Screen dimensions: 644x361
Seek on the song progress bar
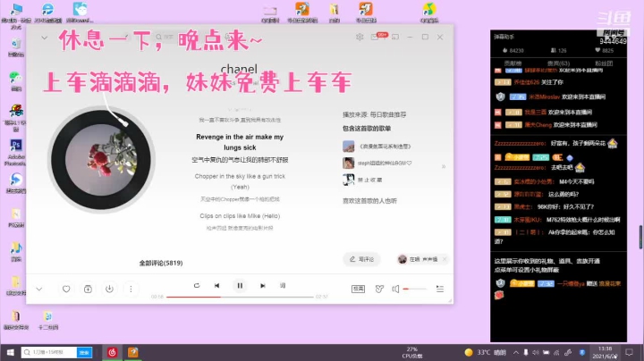pyautogui.click(x=240, y=297)
